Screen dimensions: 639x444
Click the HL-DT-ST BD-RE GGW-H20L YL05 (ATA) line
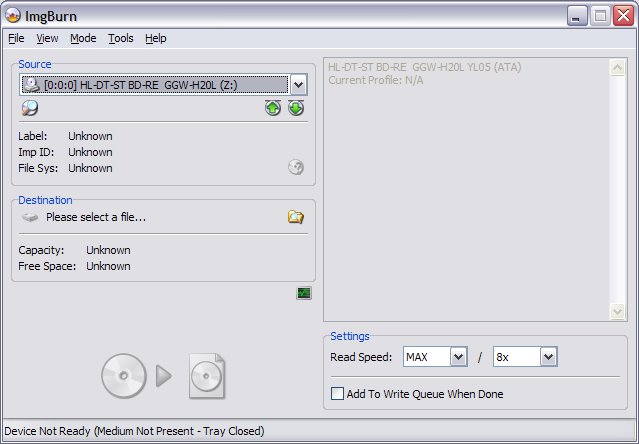click(x=425, y=67)
